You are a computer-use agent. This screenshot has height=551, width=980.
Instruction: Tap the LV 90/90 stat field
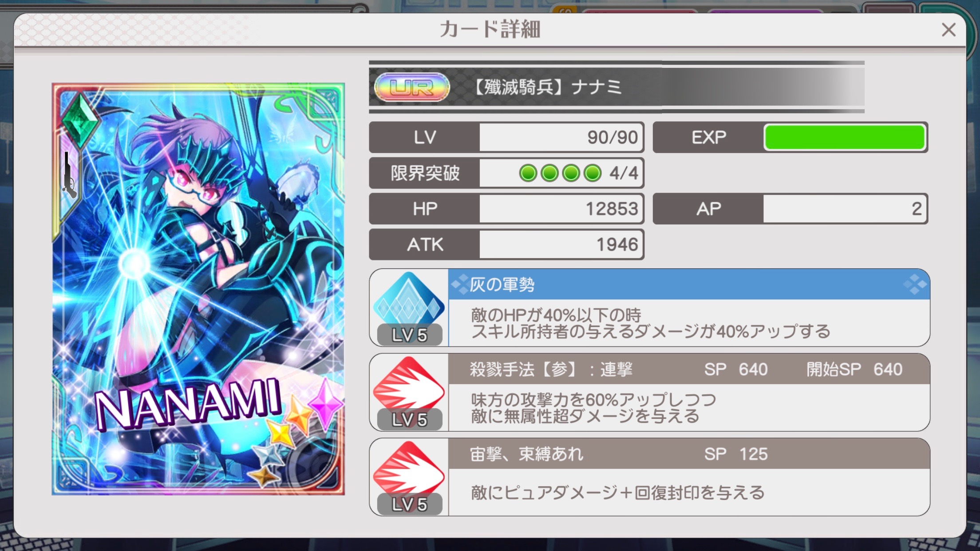pos(506,138)
